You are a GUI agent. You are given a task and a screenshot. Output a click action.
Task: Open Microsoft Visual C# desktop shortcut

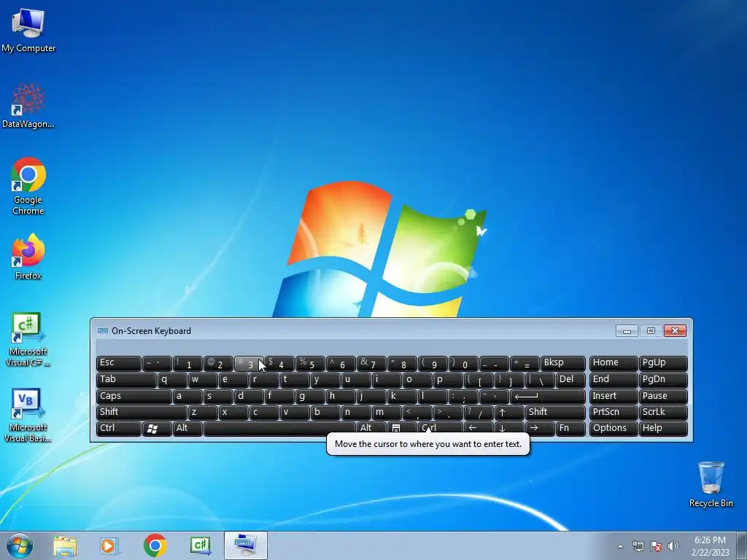pyautogui.click(x=28, y=340)
